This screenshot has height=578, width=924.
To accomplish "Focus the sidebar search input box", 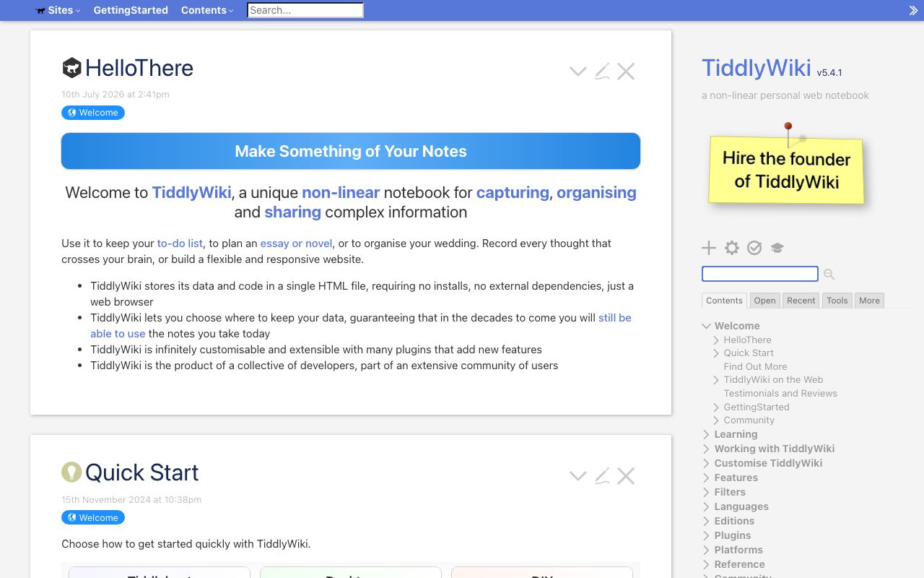I will coord(760,274).
